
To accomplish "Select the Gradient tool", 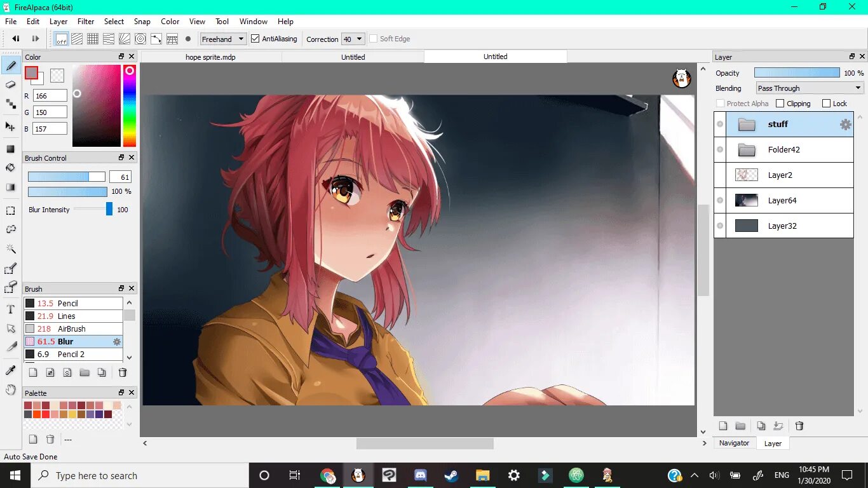I will pyautogui.click(x=11, y=187).
